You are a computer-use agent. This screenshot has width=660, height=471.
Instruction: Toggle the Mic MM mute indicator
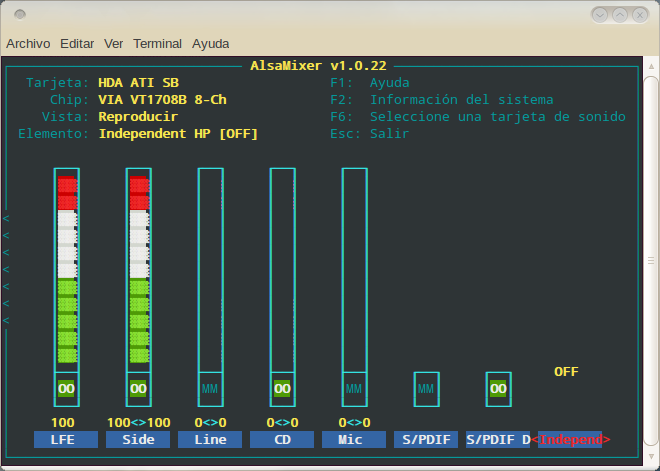pos(354,389)
